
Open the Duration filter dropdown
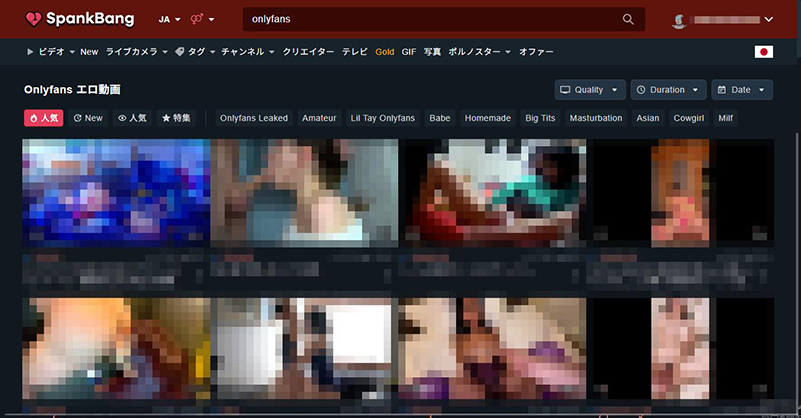click(x=668, y=89)
